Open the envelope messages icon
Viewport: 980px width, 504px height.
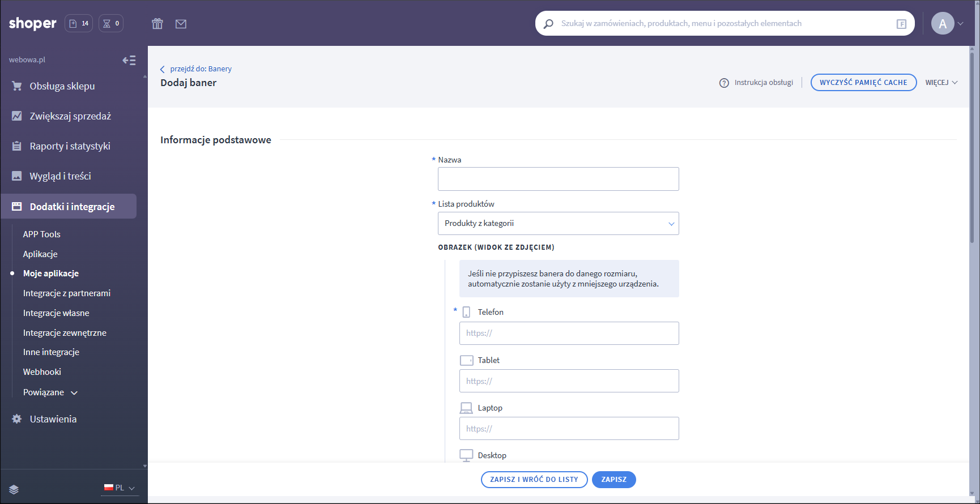pos(181,24)
